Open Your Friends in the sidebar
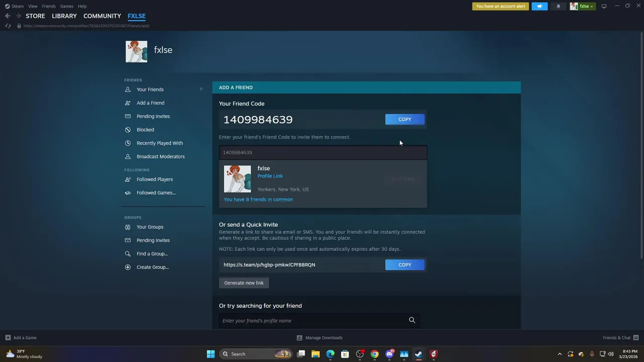644x362 pixels. point(150,89)
